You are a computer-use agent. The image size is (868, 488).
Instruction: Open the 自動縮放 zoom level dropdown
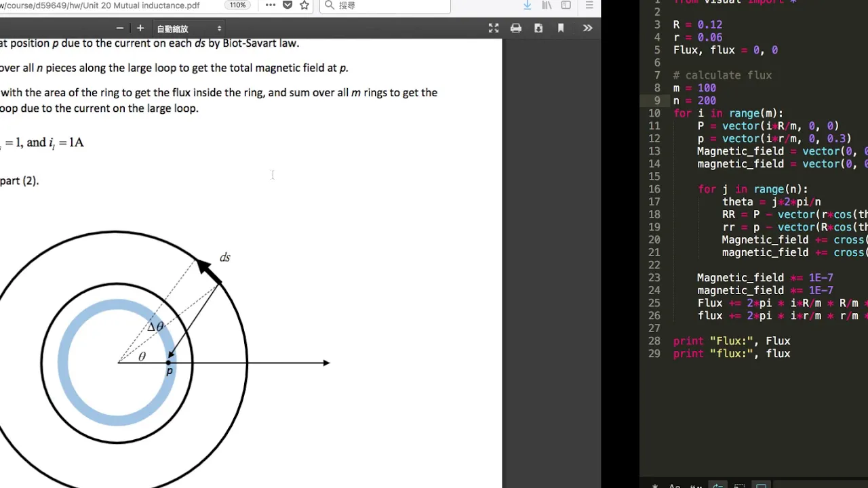click(x=189, y=28)
